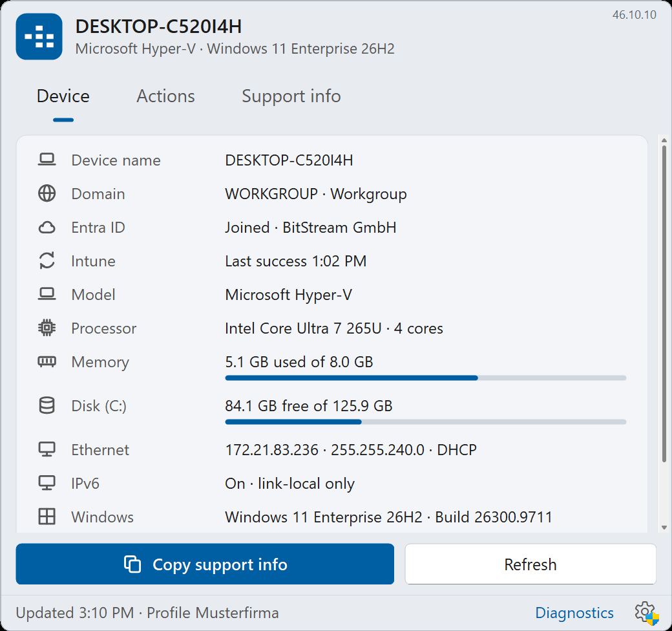Click the WORKGROUP · Workgroup value
Screen dimensions: 672x631
pos(316,194)
